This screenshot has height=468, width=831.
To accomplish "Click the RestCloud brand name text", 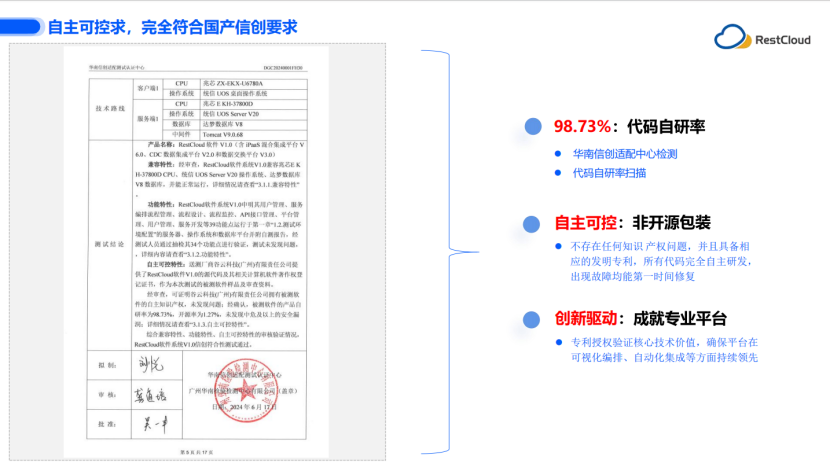I will (784, 40).
